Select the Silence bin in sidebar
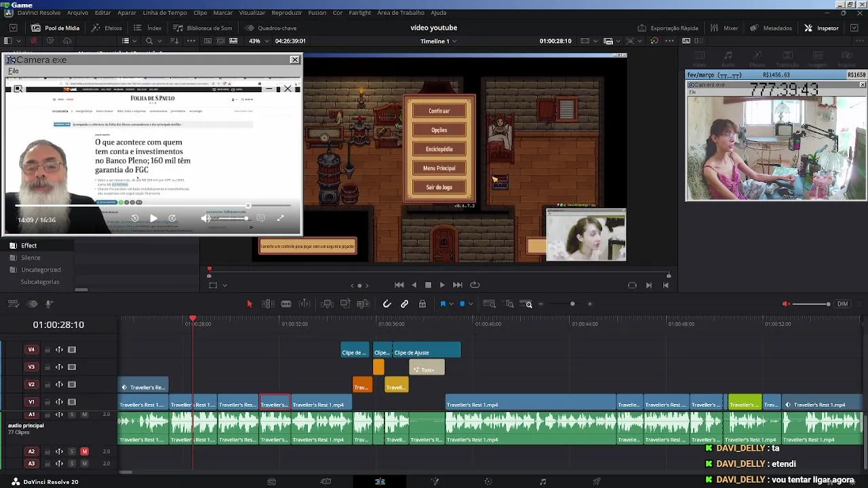The height and width of the screenshot is (488, 868). pos(31,258)
